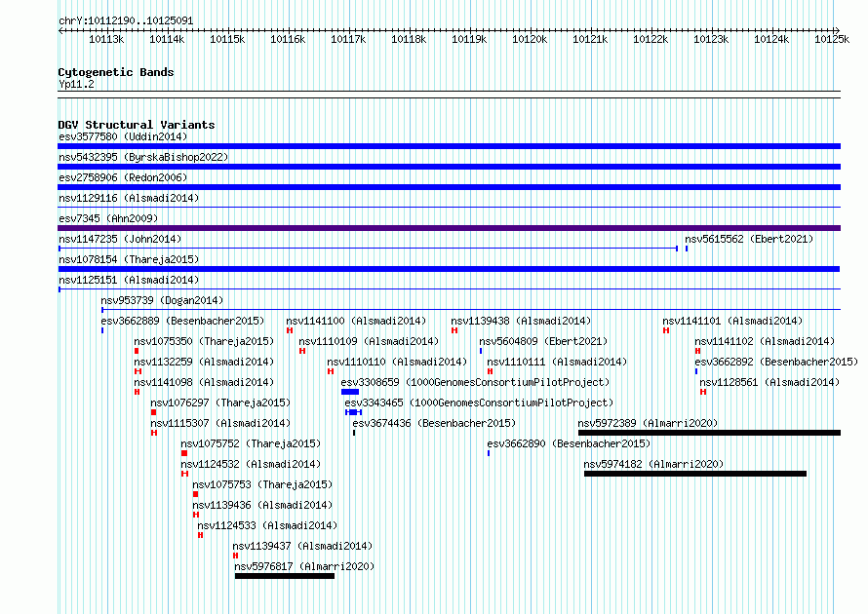
Task: Click the nsv1147235 (John2014) label
Action: [x=120, y=239]
